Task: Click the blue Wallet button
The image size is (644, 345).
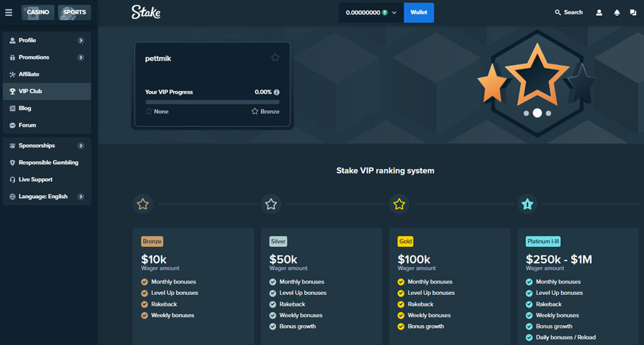Action: point(419,12)
